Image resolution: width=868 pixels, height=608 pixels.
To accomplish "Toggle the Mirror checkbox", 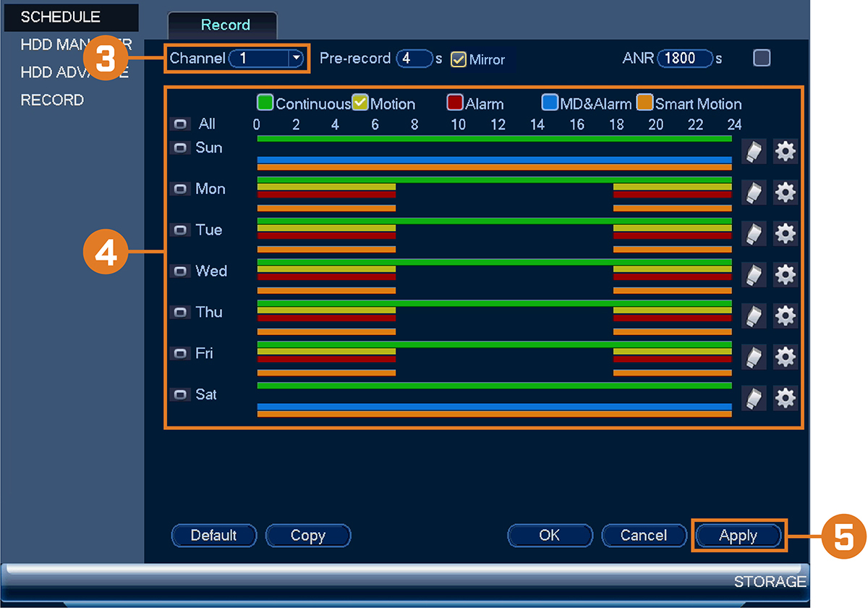I will click(459, 59).
